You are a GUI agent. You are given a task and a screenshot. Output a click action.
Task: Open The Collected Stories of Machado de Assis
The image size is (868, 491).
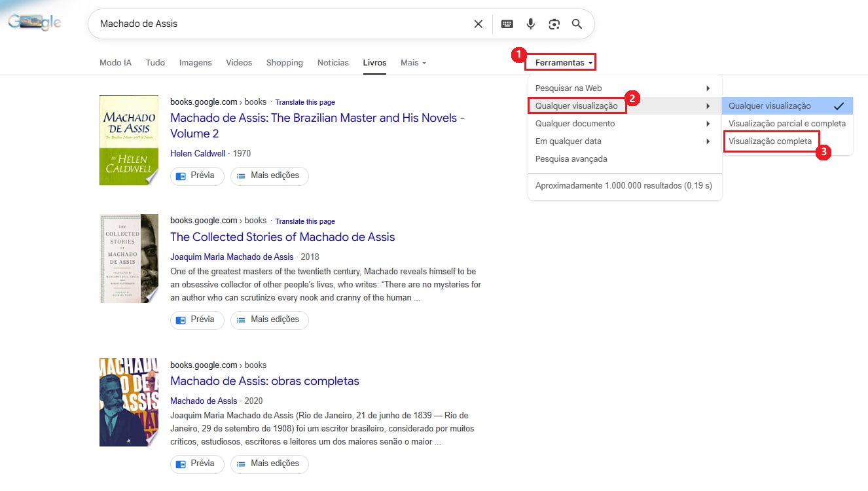pyautogui.click(x=282, y=236)
